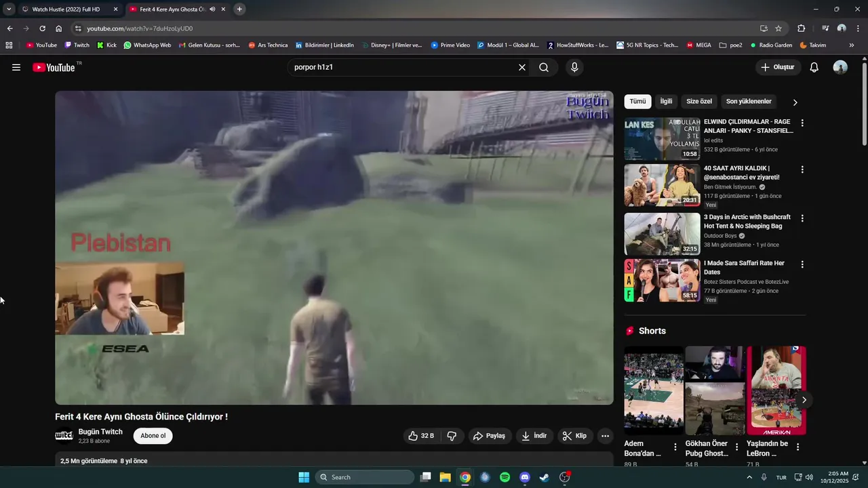Open the account avatar menu

[x=840, y=67]
